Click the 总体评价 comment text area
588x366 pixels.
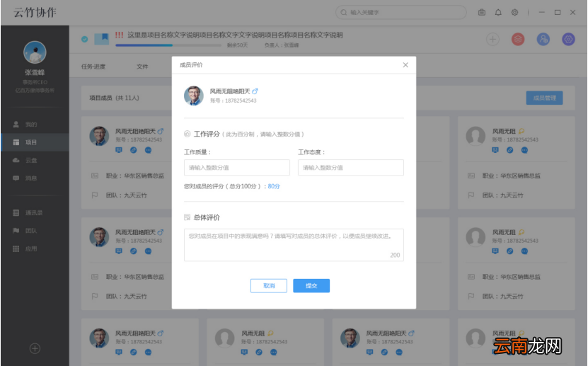(x=294, y=245)
